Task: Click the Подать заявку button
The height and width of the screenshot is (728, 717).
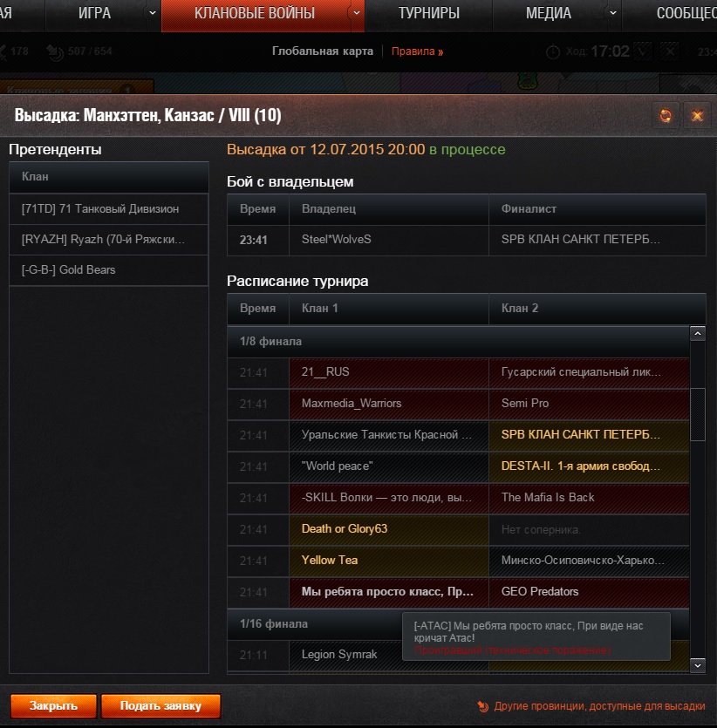Action: (x=160, y=705)
